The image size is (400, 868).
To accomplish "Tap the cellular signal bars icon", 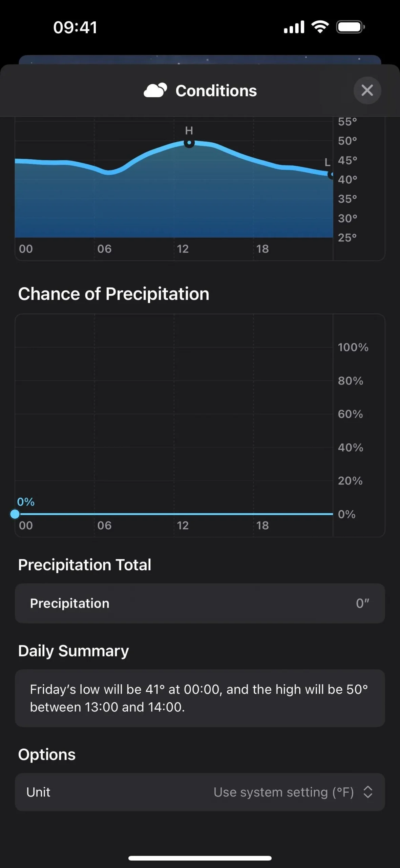I will coord(294,27).
